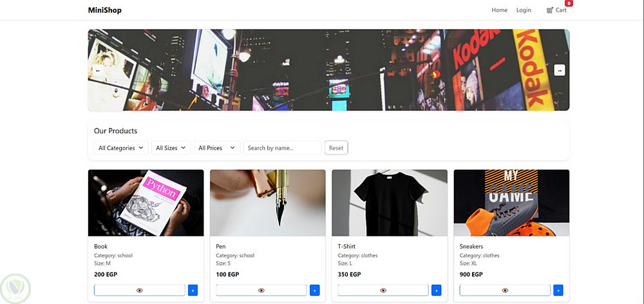The height and width of the screenshot is (304, 644).
Task: View Book details via eye icon
Action: (x=140, y=290)
